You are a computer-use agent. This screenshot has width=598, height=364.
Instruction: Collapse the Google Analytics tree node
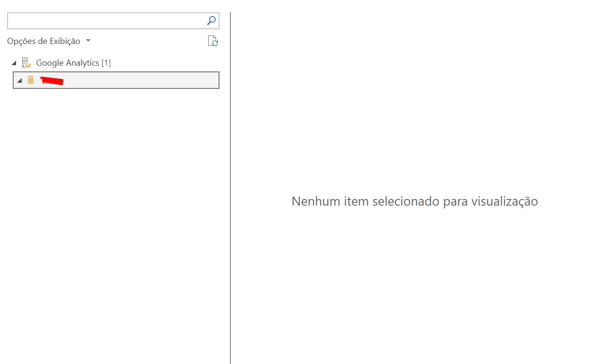[x=14, y=63]
